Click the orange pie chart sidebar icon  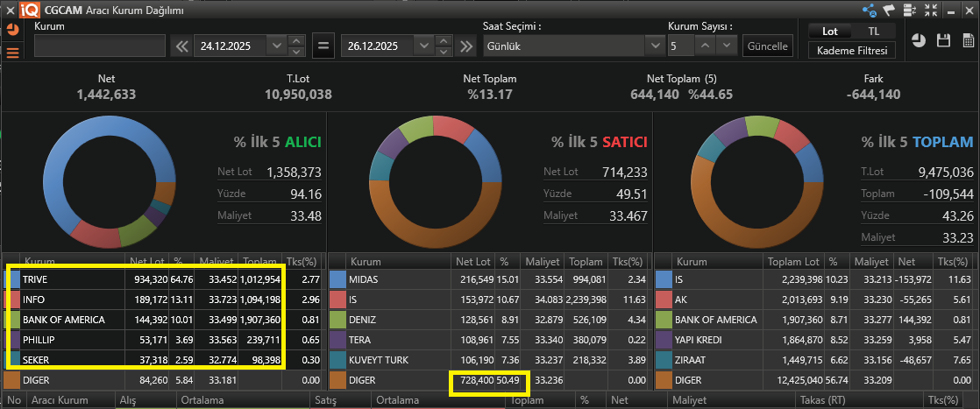click(x=12, y=30)
